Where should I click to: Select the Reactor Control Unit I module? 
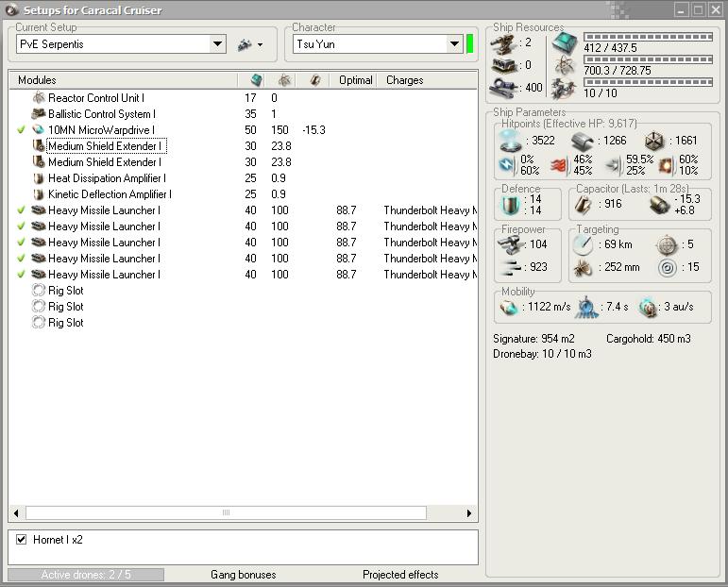pos(96,98)
